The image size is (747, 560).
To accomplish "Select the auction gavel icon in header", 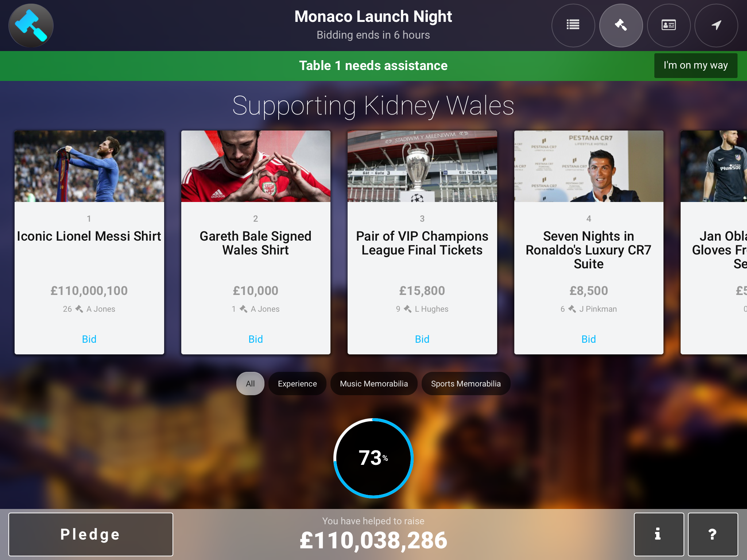I will click(x=621, y=25).
